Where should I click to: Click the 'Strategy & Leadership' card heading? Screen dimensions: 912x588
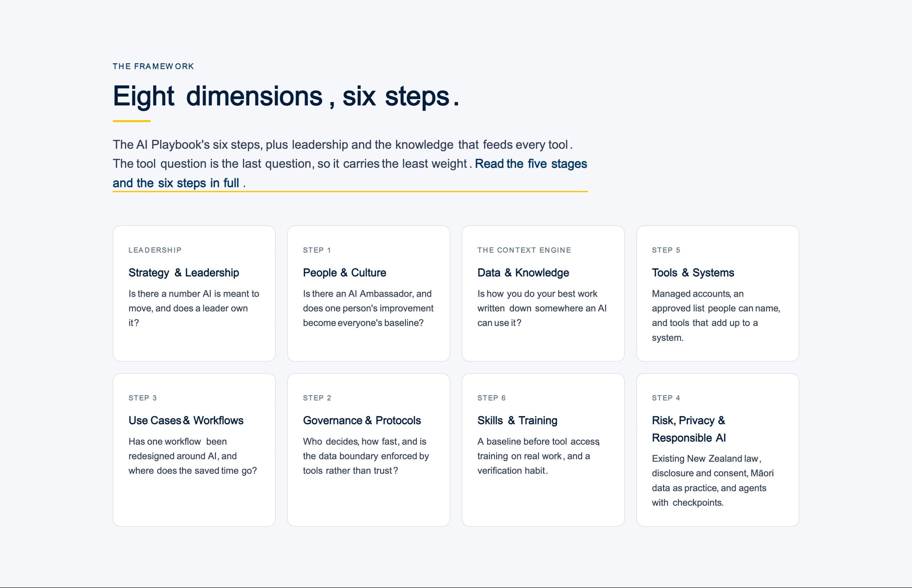tap(184, 272)
